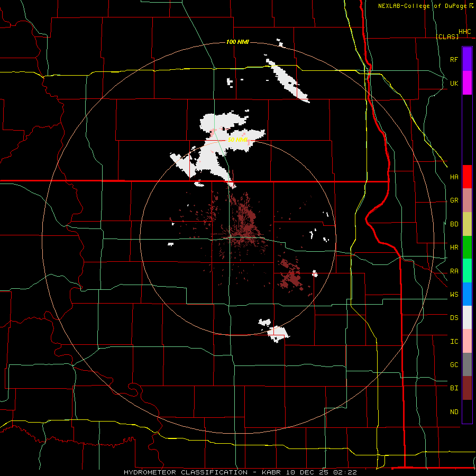Click the 'BI' legend label
Viewport: 476px width, 476px height.
pos(454,388)
